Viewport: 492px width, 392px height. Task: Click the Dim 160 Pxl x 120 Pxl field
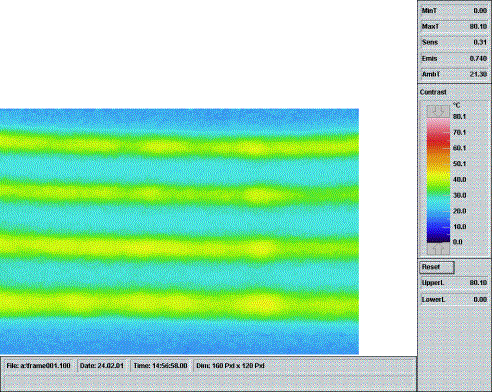pos(231,366)
